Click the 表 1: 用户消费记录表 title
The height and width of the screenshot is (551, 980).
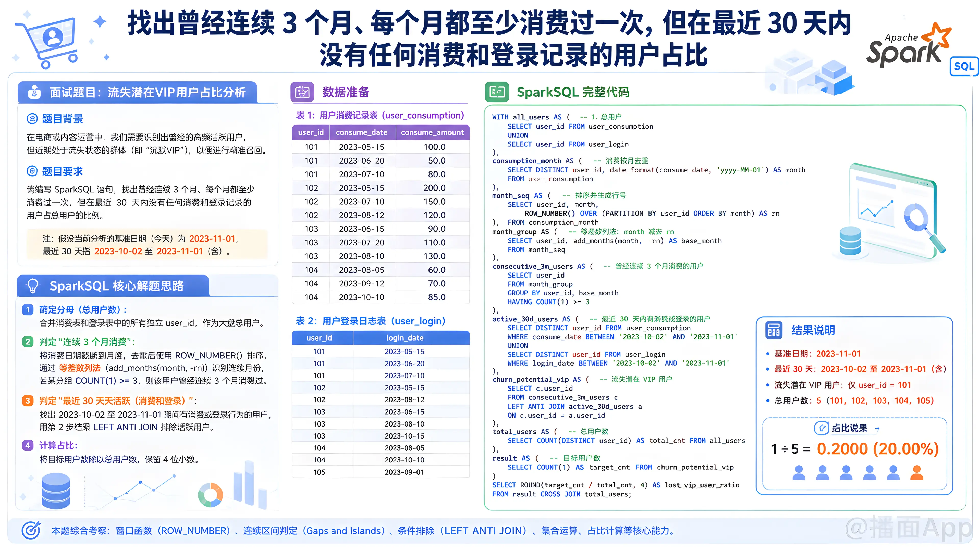tap(380, 115)
